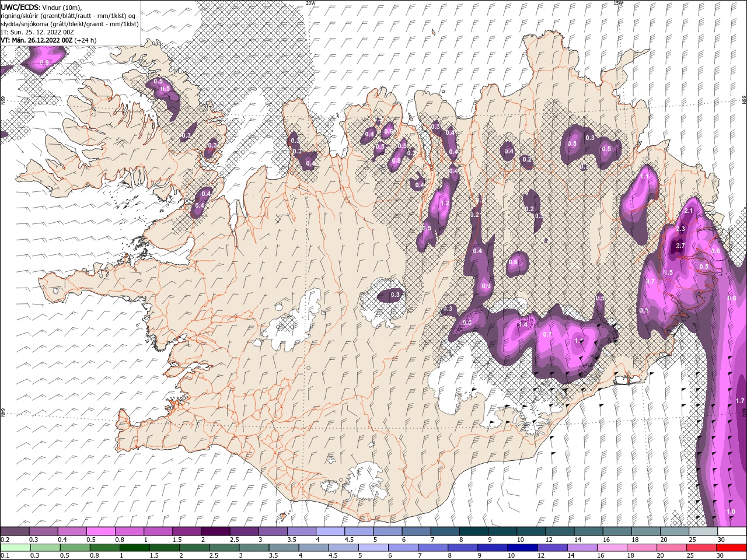Click the valid time 'Mán. 26.12.2022 00Z' text
Screen dimensions: 747x560
pos(42,40)
